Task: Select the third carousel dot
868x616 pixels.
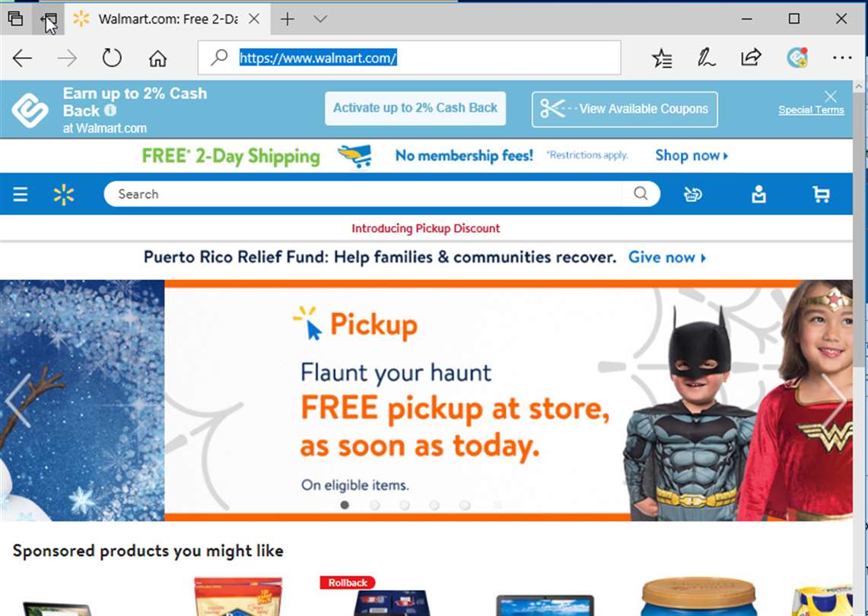Action: point(405,505)
